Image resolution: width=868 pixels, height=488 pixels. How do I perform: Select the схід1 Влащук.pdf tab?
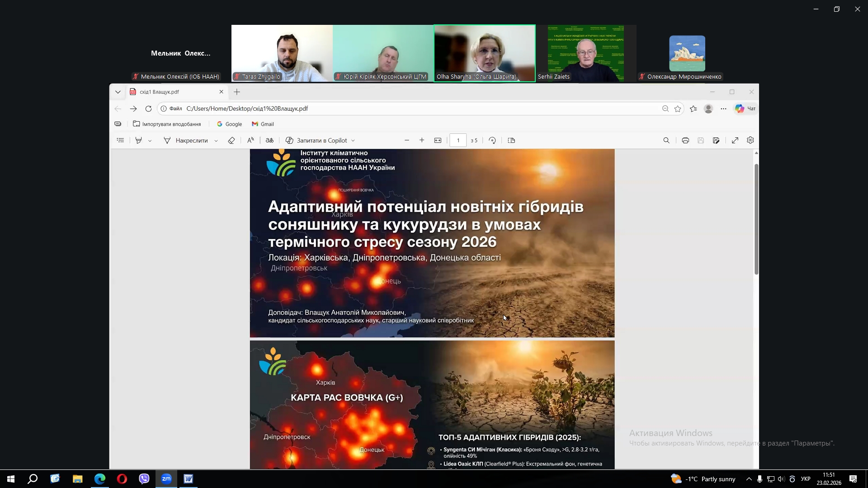point(172,92)
